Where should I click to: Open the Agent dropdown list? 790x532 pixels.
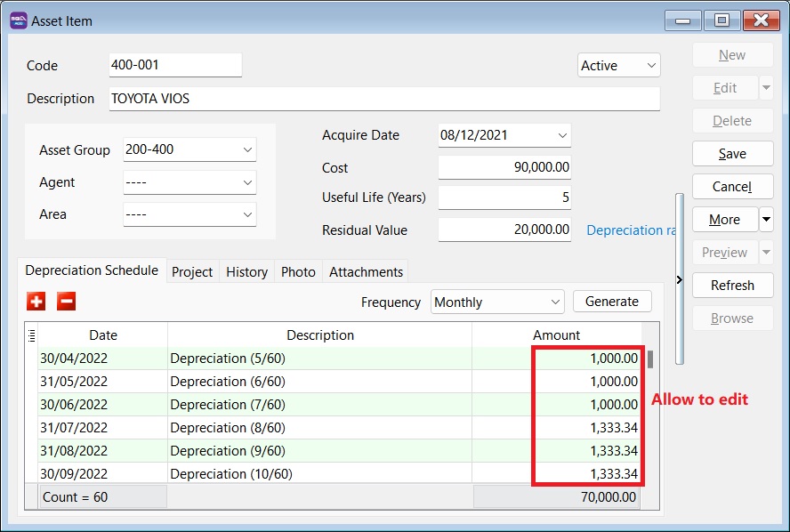click(x=247, y=182)
